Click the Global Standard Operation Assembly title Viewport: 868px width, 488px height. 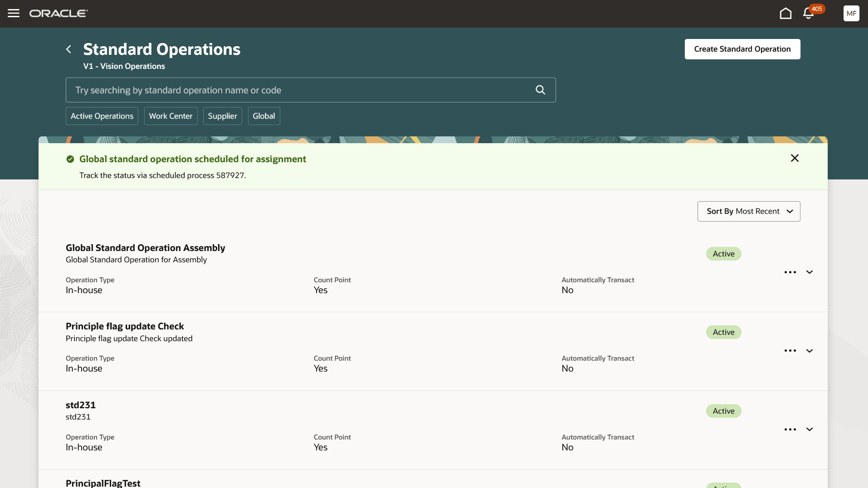145,248
